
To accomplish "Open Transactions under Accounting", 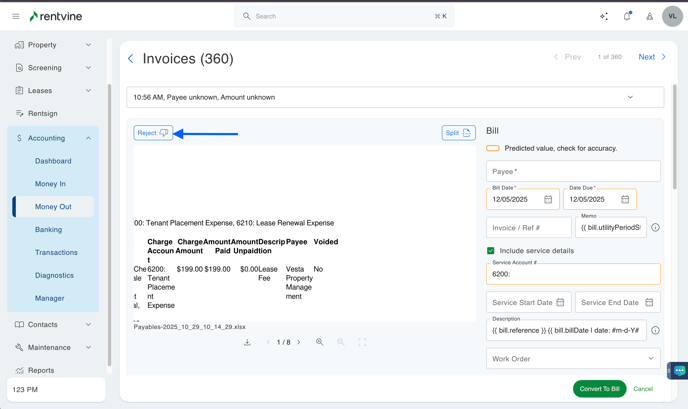I will [56, 252].
